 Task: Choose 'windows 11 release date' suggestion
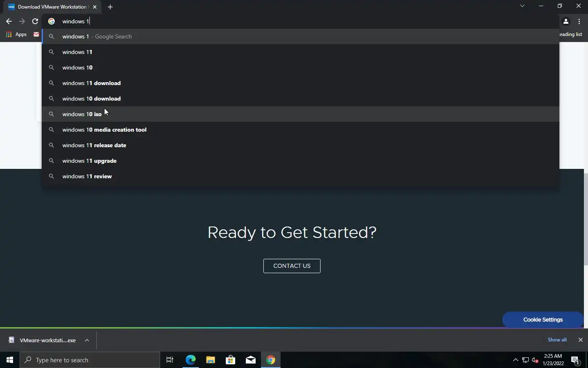[x=301, y=145]
